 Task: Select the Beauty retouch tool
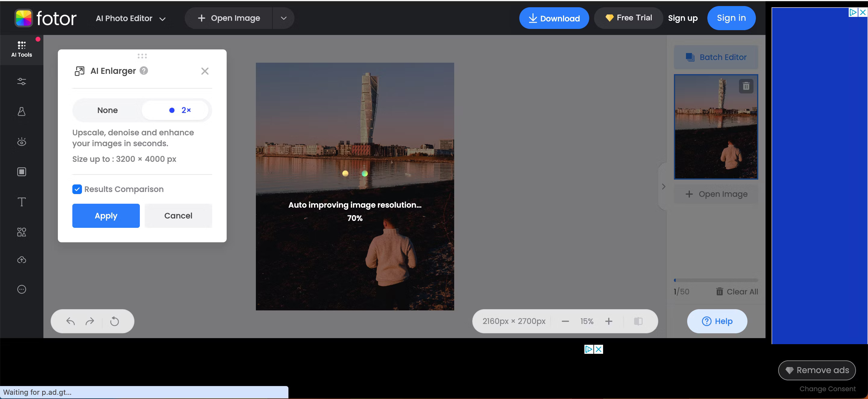pyautogui.click(x=22, y=142)
